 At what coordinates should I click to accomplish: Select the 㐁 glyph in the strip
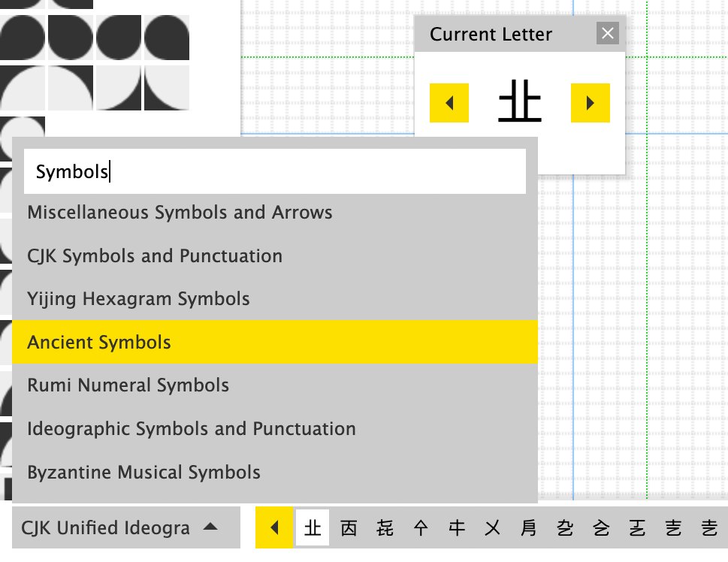[349, 527]
